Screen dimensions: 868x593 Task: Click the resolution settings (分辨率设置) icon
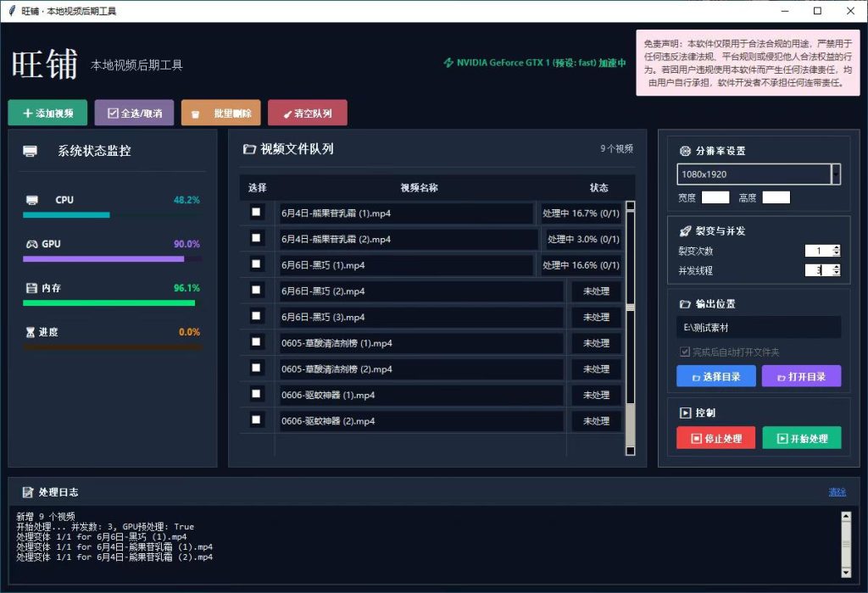pos(685,151)
